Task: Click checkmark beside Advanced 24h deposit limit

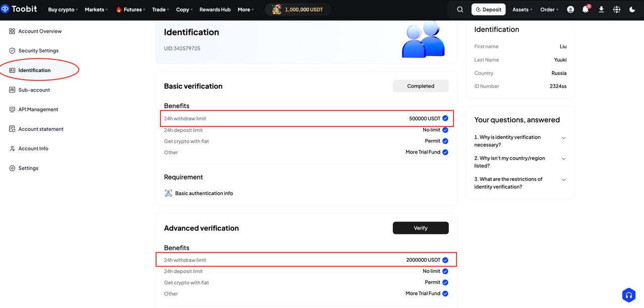Action: tap(445, 271)
